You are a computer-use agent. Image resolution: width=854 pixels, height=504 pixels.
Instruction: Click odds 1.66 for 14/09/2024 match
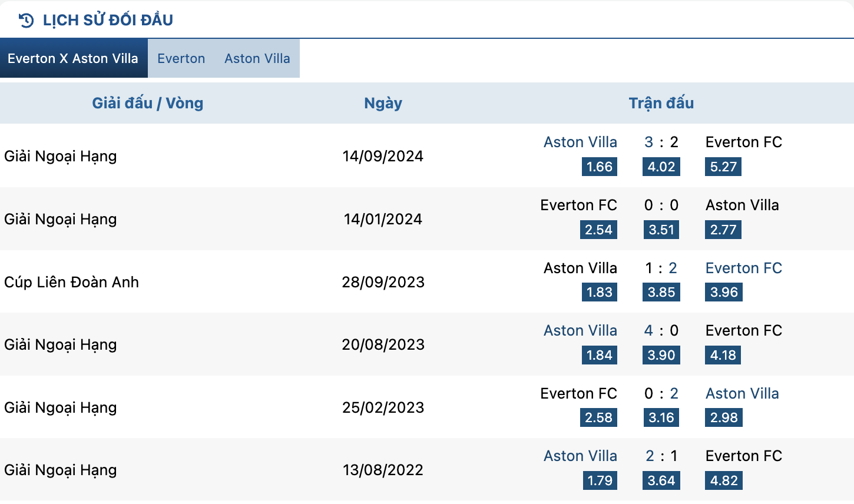coord(600,167)
